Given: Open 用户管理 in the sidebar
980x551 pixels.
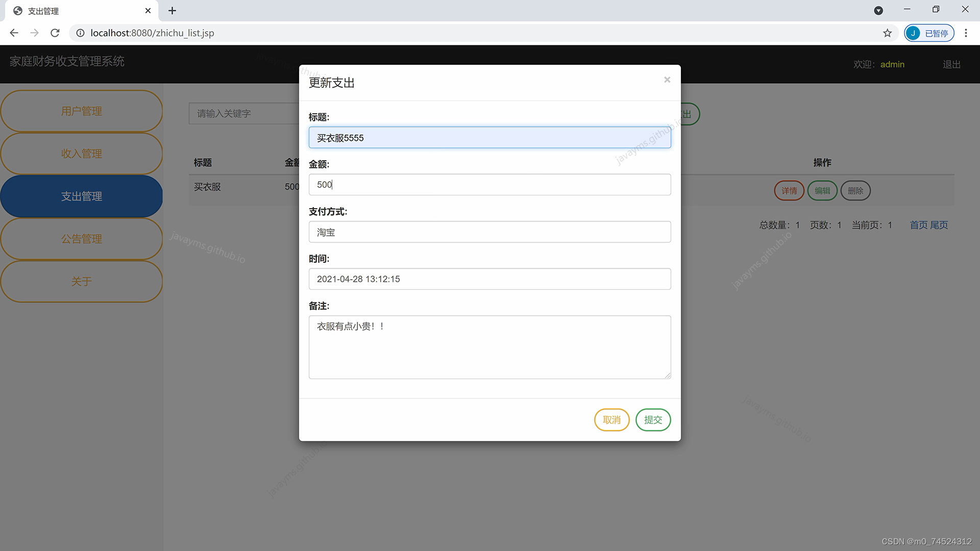Looking at the screenshot, I should (x=82, y=111).
